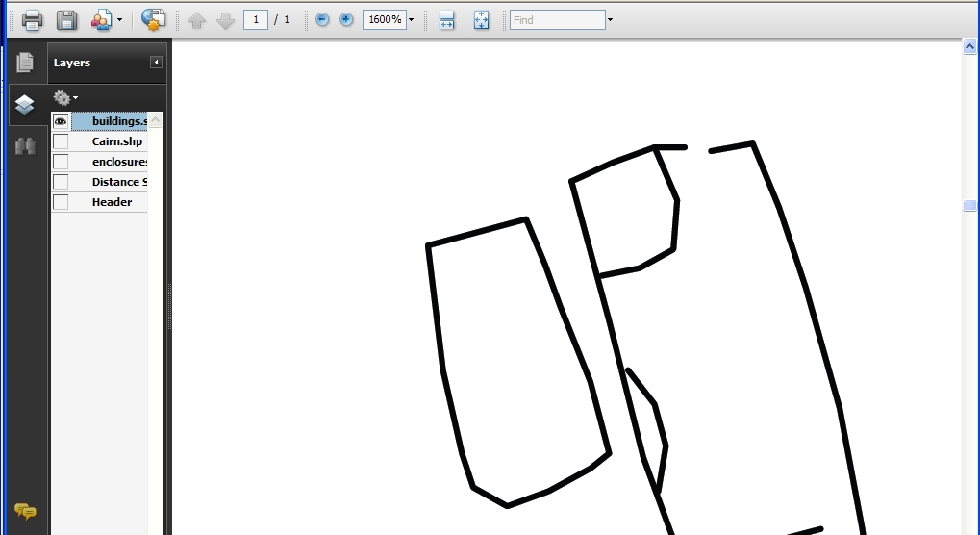Select the Fit Full Page icon
Image resolution: width=980 pixels, height=535 pixels.
pos(481,20)
